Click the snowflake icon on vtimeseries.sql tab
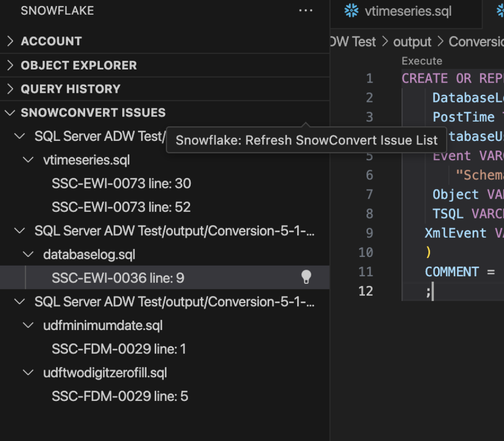504x441 pixels. tap(351, 10)
